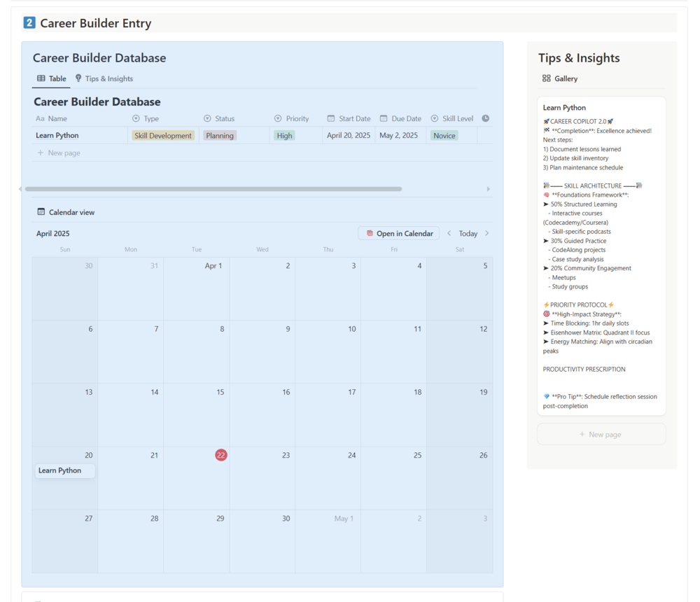700x602 pixels.
Task: Open the Status column header menu
Action: (x=218, y=118)
